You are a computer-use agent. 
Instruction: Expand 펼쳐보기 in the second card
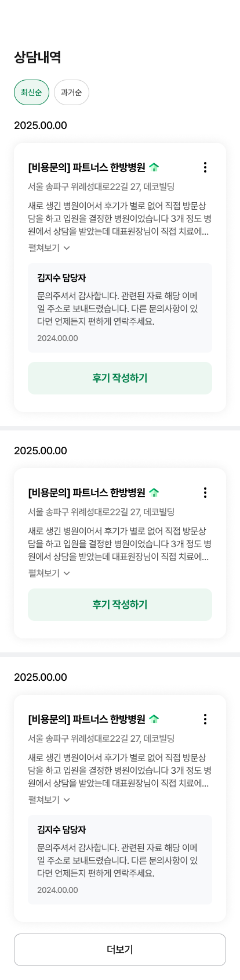[x=49, y=573]
